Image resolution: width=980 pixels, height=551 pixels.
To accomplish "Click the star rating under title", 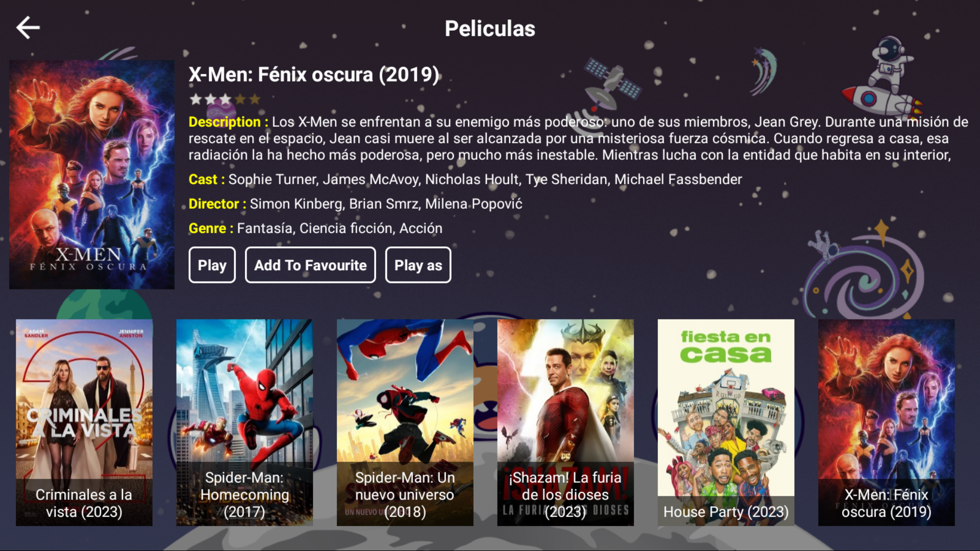I will pyautogui.click(x=225, y=99).
